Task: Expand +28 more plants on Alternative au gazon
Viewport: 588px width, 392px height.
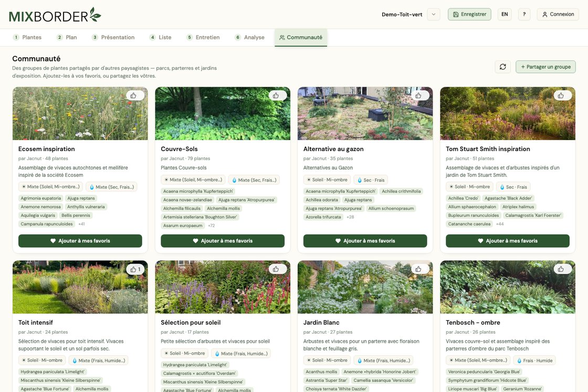Action: 350,217
